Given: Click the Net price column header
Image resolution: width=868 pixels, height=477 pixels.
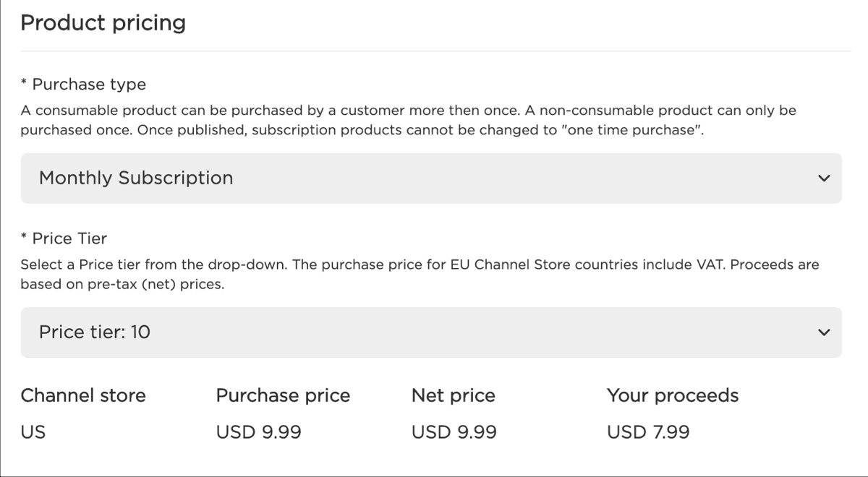Looking at the screenshot, I should click(x=453, y=395).
